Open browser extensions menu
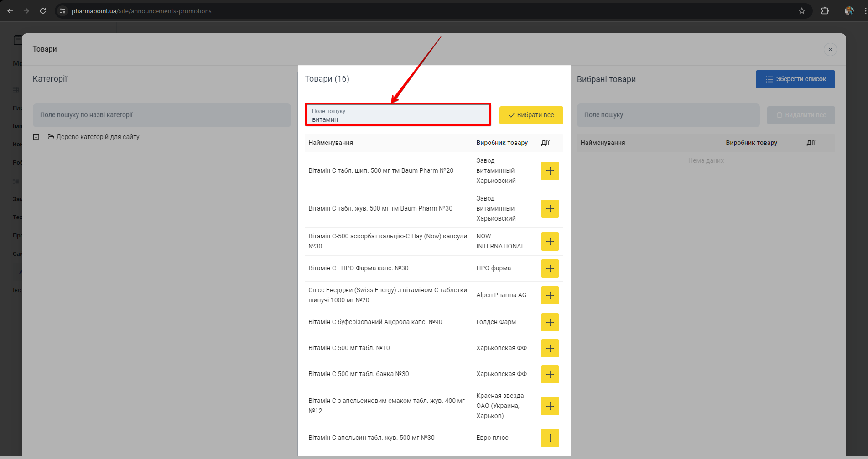 pos(825,11)
